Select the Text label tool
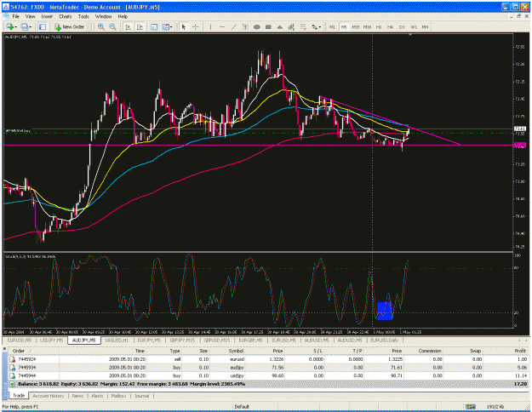 pos(245,26)
